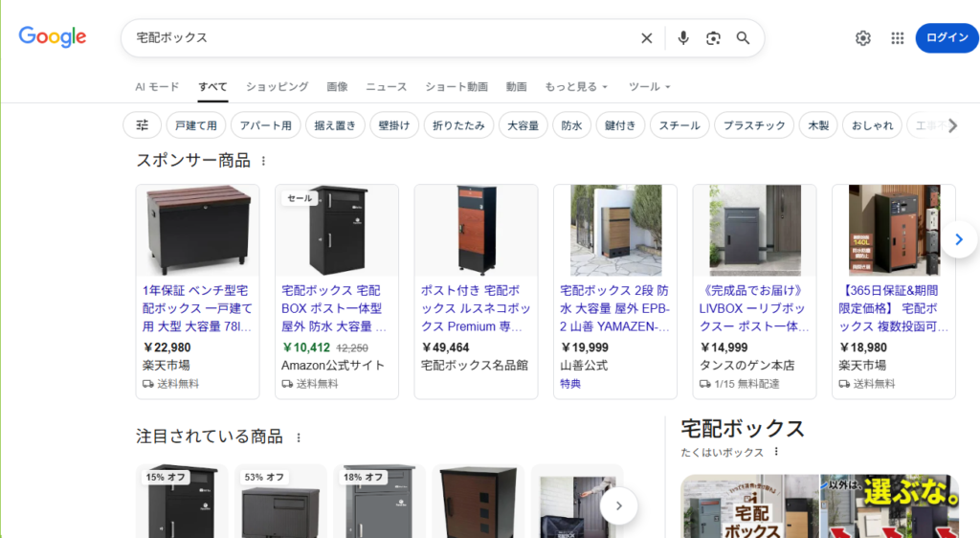Switch to the 画像 tab

337,87
